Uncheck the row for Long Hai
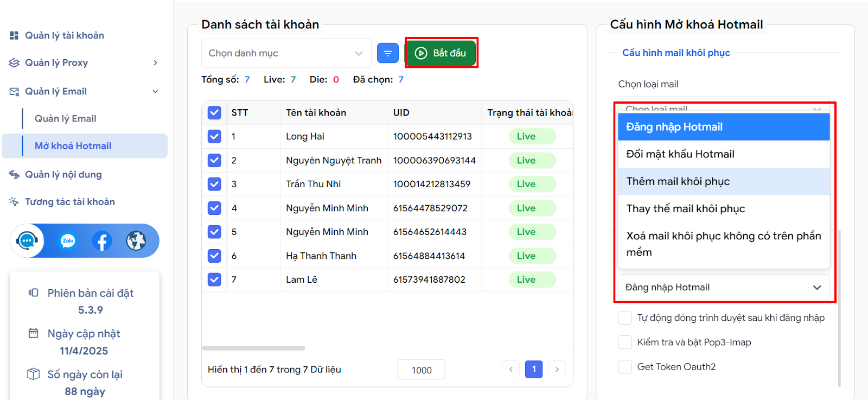Screen dimensions: 868x400 coord(214,136)
